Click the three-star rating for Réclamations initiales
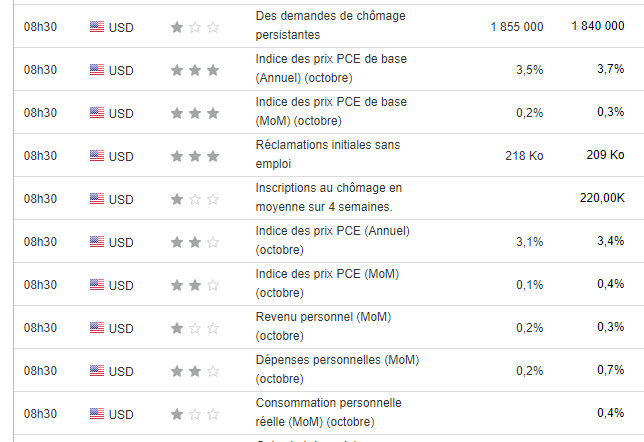The image size is (644, 442). point(195,156)
